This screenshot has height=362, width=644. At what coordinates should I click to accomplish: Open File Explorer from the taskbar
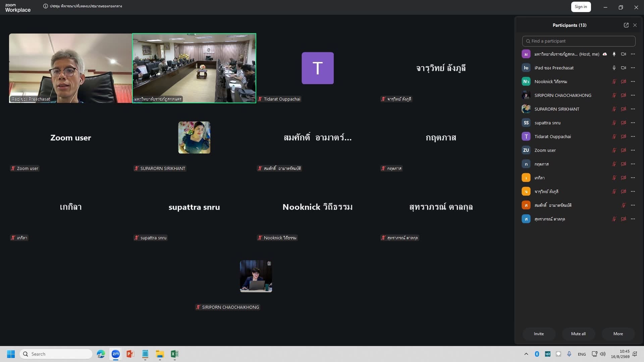[160, 354]
